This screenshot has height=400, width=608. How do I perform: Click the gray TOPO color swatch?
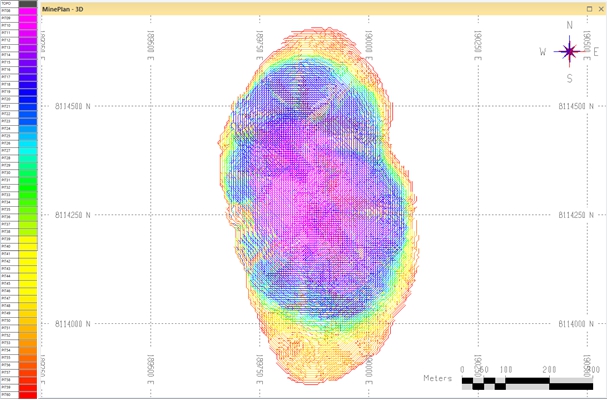coord(28,4)
